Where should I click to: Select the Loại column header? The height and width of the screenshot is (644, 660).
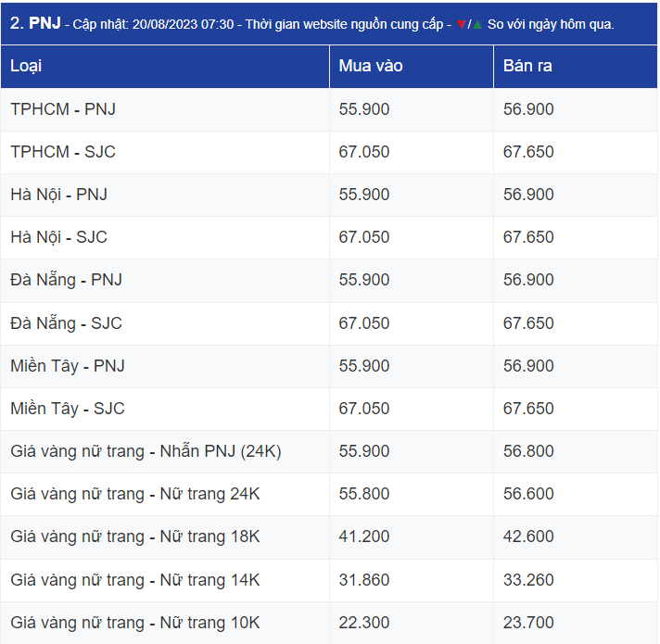[x=26, y=66]
